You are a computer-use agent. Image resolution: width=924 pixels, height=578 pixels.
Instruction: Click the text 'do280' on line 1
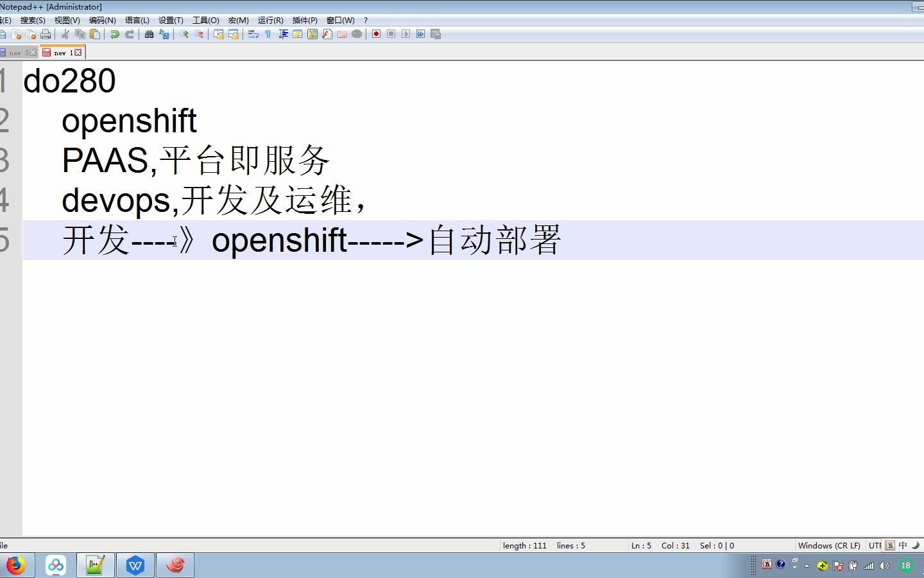tap(69, 81)
